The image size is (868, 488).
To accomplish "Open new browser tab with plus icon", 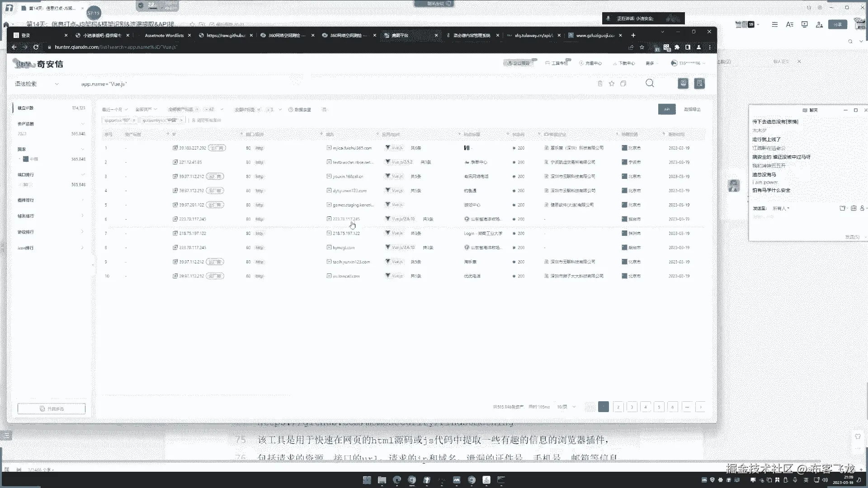I will pos(633,35).
